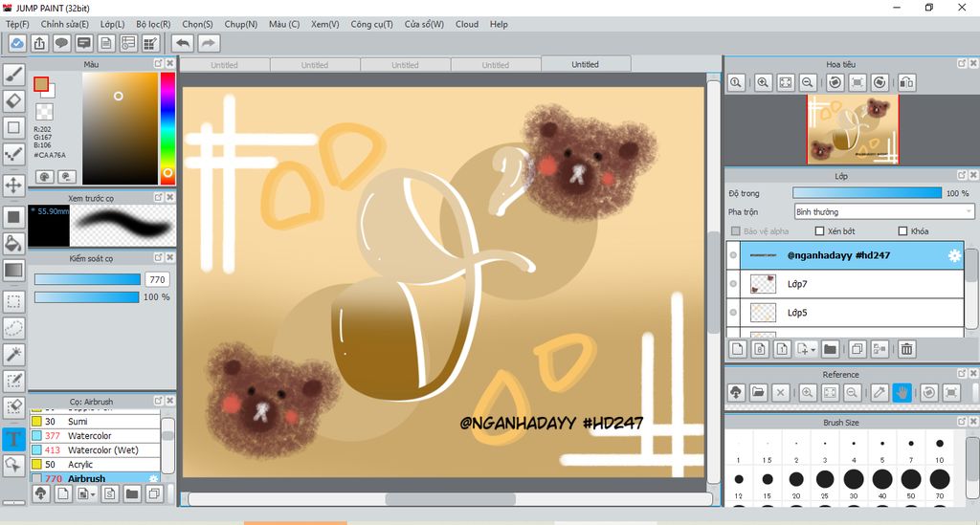Adjust the brush size slider showing 770
980x525 pixels.
point(87,279)
